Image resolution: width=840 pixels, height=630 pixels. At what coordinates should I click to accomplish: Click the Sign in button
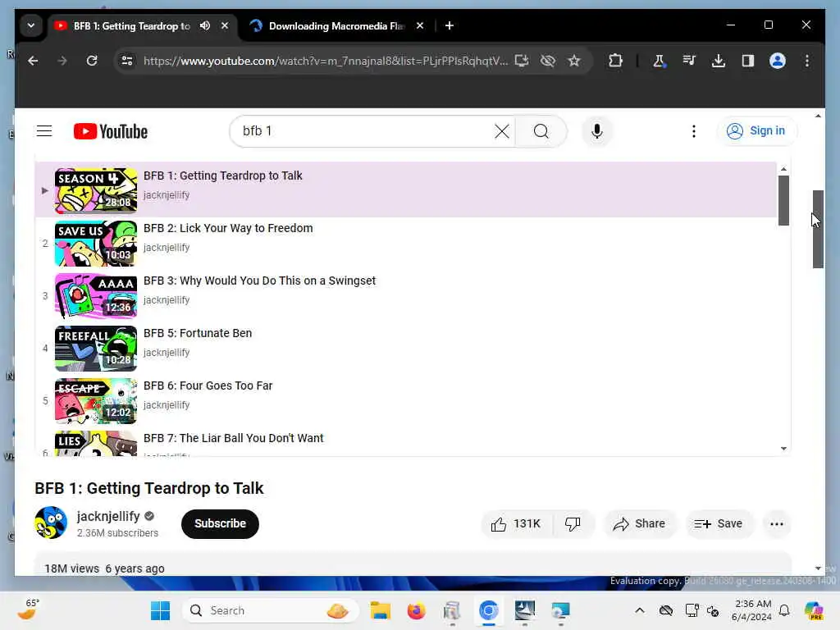coord(756,131)
